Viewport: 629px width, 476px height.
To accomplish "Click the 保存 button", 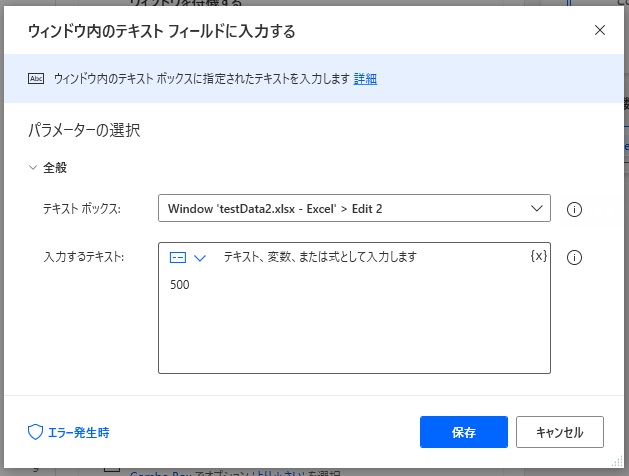I will 464,432.
